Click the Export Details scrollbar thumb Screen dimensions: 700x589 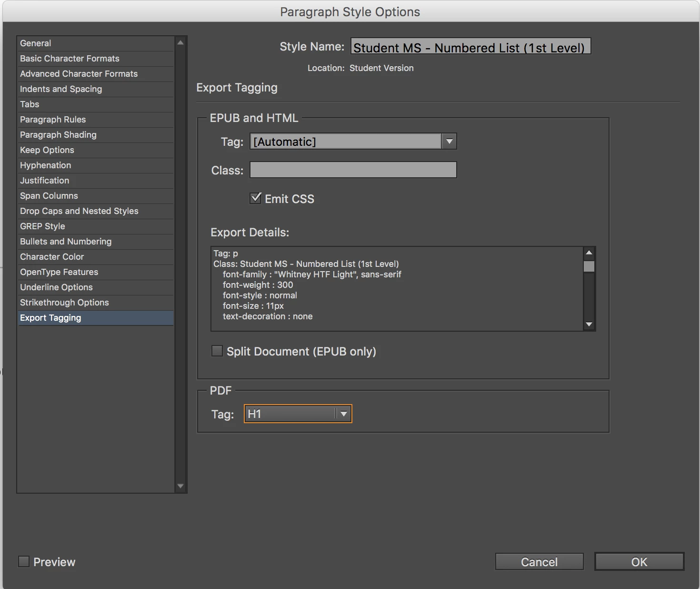coord(589,266)
